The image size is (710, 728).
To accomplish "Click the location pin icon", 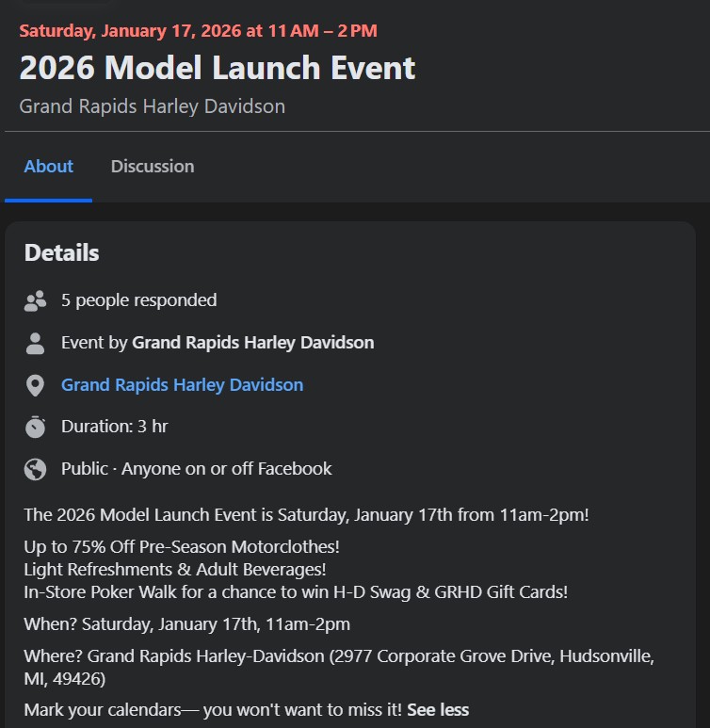I will 36,385.
